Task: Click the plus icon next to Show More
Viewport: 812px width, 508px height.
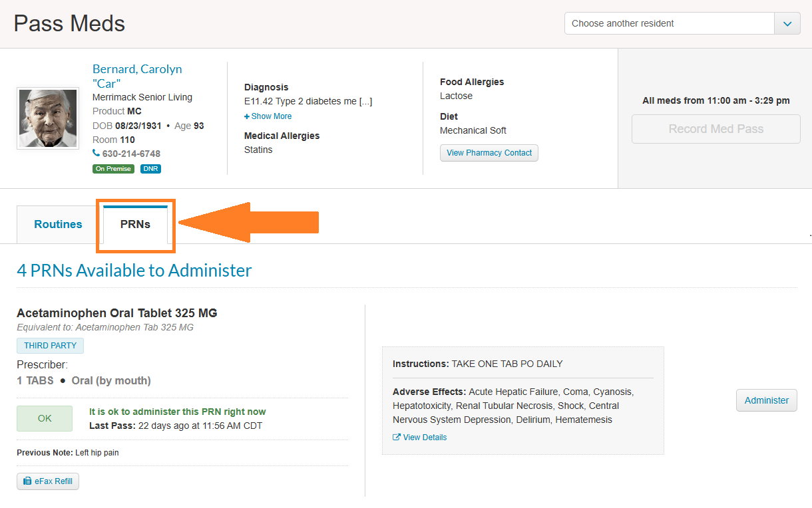Action: [247, 116]
